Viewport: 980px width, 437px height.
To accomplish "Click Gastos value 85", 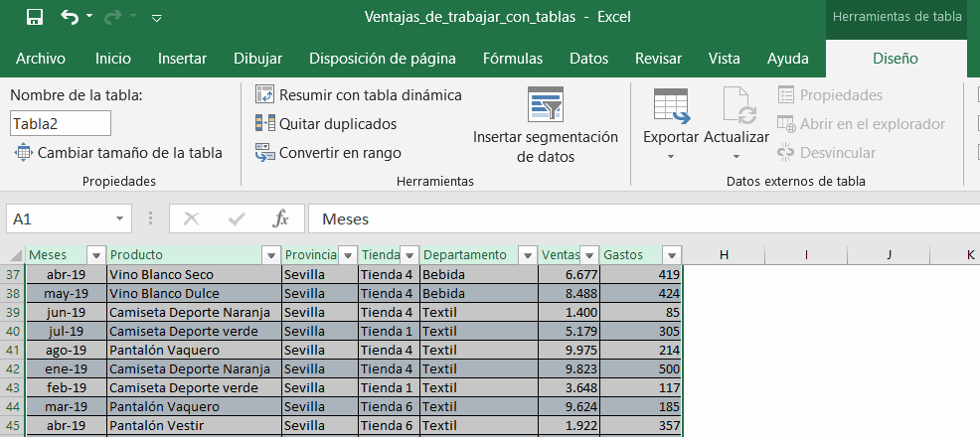I will point(641,312).
